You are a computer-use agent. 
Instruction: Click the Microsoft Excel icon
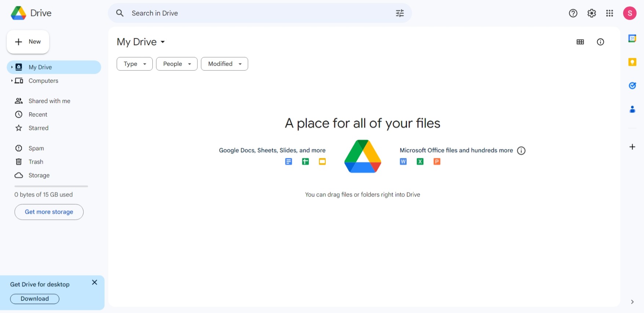[420, 161]
